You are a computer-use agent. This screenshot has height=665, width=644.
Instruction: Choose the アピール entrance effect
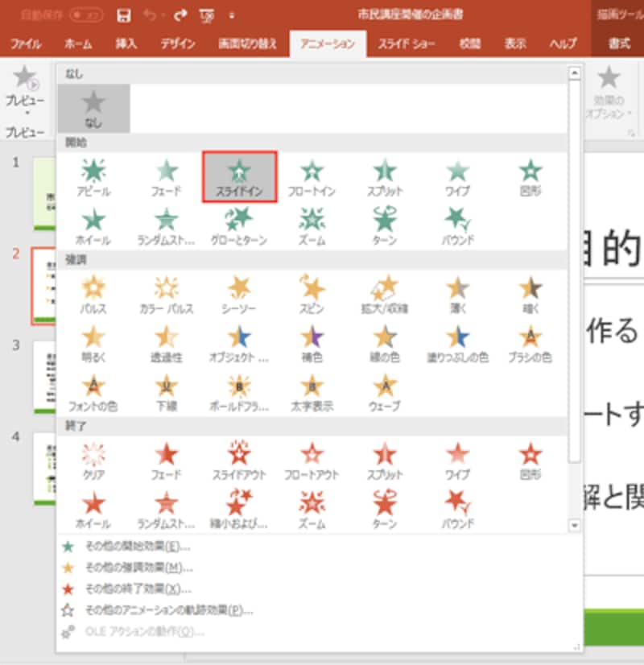[x=93, y=178]
